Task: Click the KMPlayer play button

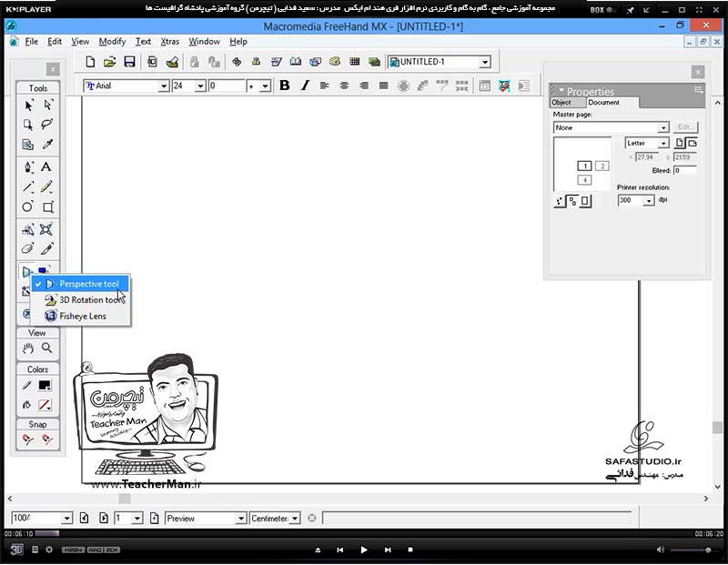Action: [x=363, y=550]
